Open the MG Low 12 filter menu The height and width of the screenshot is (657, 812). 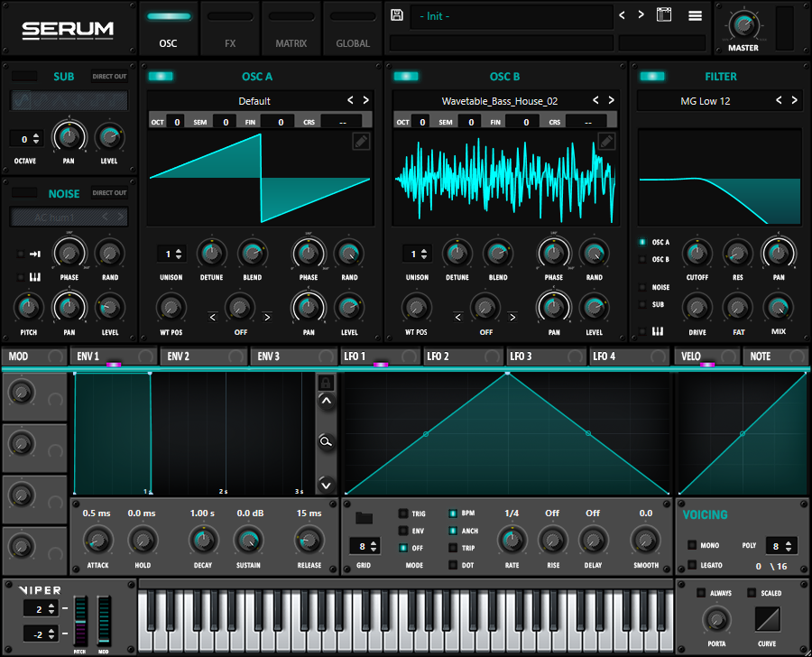[706, 101]
